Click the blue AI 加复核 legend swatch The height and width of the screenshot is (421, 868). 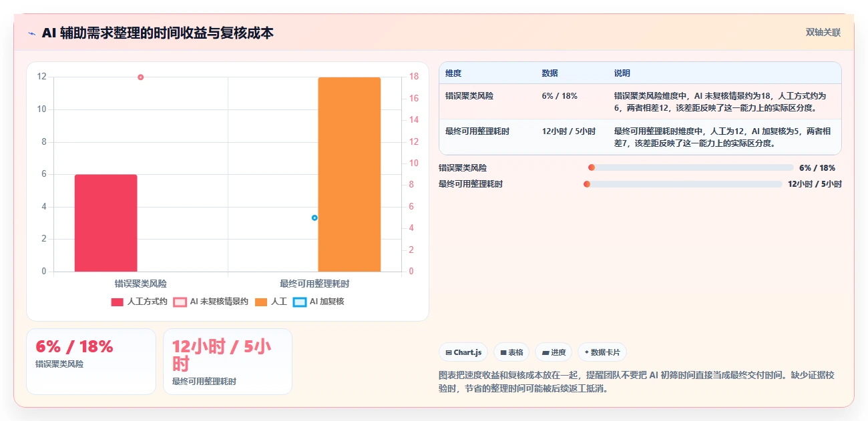pyautogui.click(x=300, y=302)
